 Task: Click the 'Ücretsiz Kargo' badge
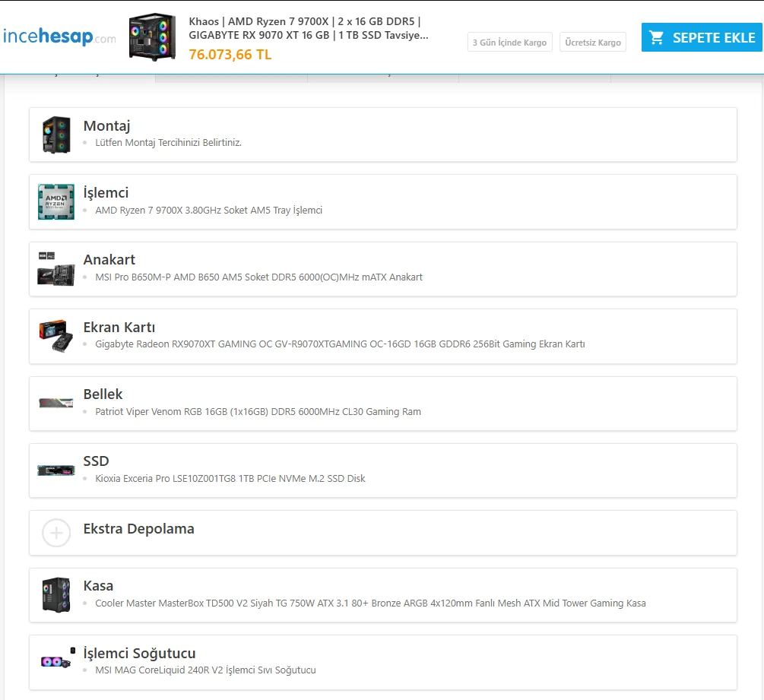592,43
